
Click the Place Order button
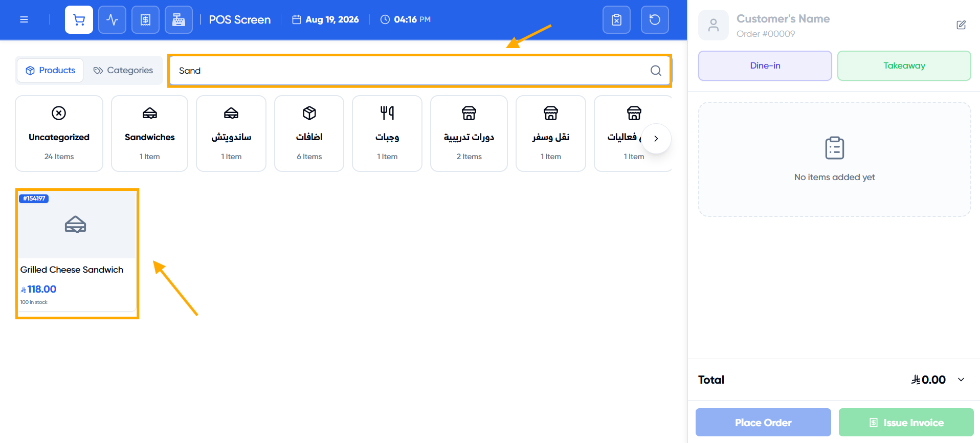point(763,423)
